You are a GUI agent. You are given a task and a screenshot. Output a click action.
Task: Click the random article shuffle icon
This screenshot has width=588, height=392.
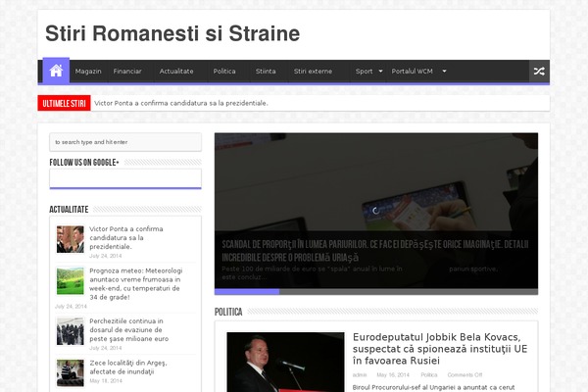point(539,72)
